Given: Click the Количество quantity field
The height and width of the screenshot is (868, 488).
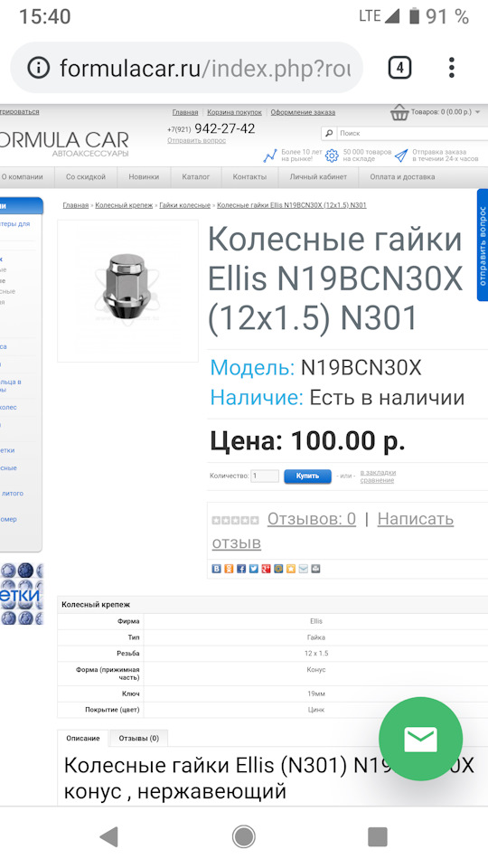Looking at the screenshot, I should [265, 476].
